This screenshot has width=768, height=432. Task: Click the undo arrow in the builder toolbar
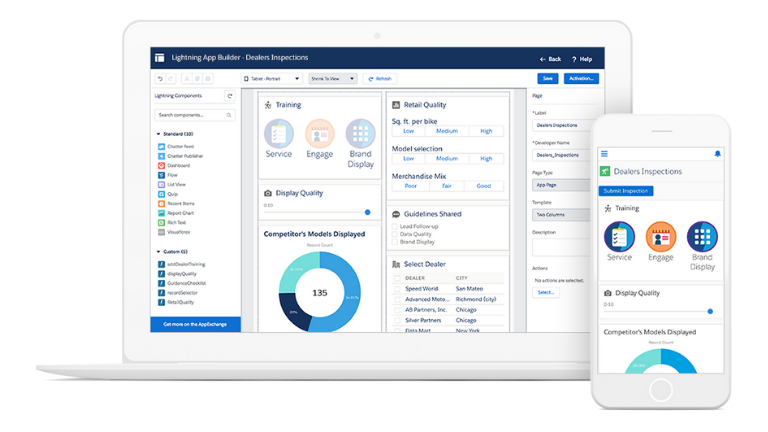(160, 79)
